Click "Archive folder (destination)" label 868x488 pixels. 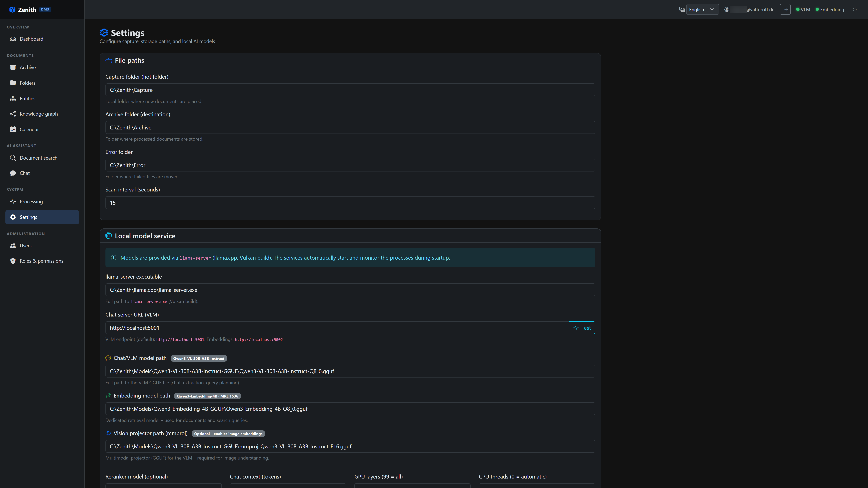[138, 115]
